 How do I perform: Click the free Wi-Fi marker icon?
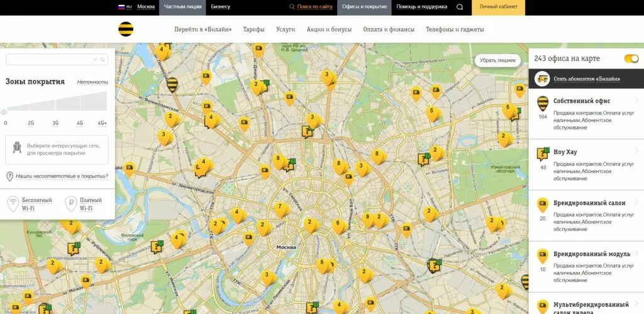pyautogui.click(x=13, y=204)
